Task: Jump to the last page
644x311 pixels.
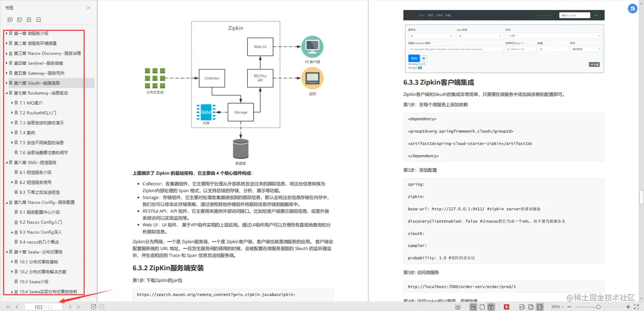Action: (x=78, y=307)
